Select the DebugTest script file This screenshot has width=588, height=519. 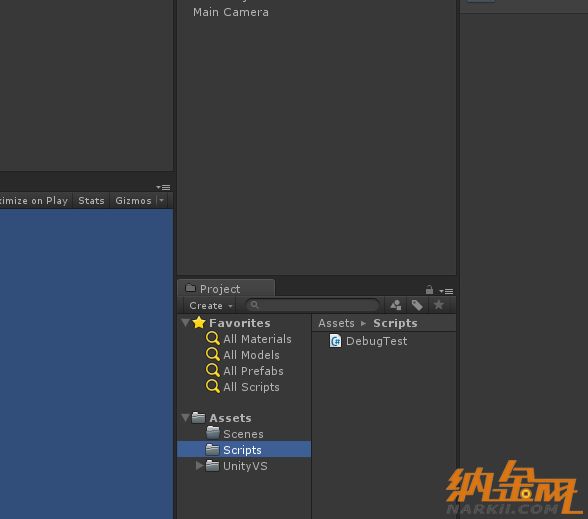376,341
